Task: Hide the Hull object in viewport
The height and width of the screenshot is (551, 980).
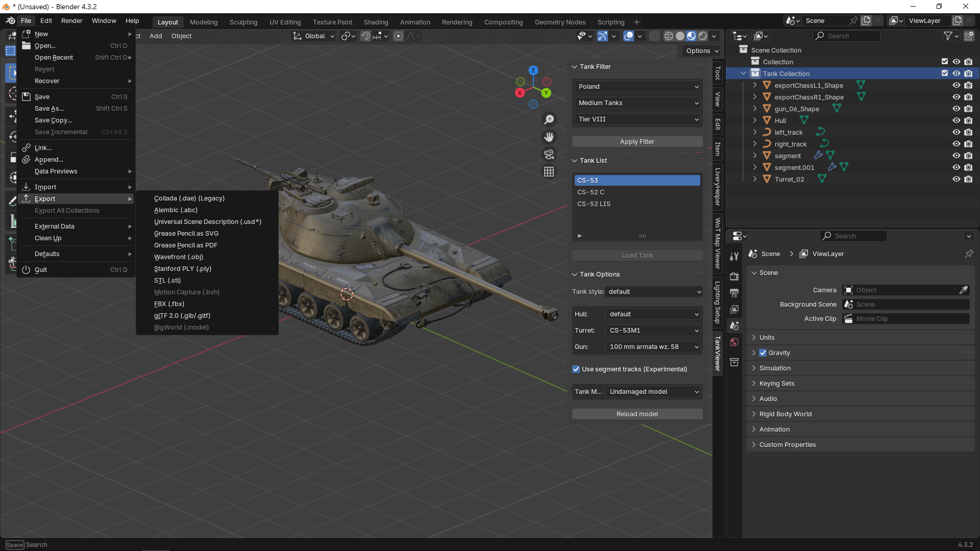Action: (957, 120)
